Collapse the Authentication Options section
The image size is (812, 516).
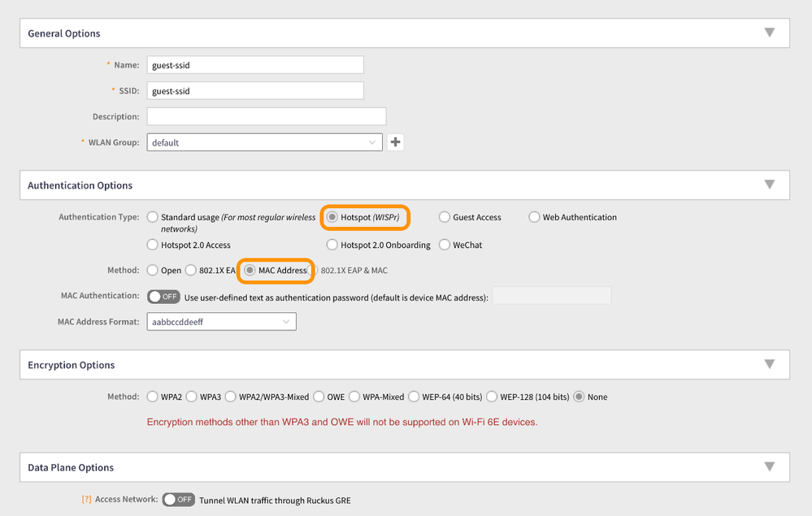[x=769, y=185]
